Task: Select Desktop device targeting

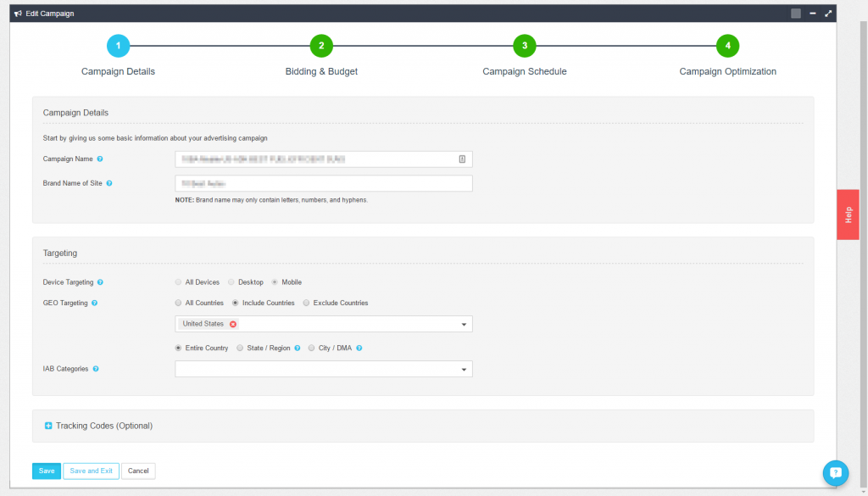Action: pos(231,282)
